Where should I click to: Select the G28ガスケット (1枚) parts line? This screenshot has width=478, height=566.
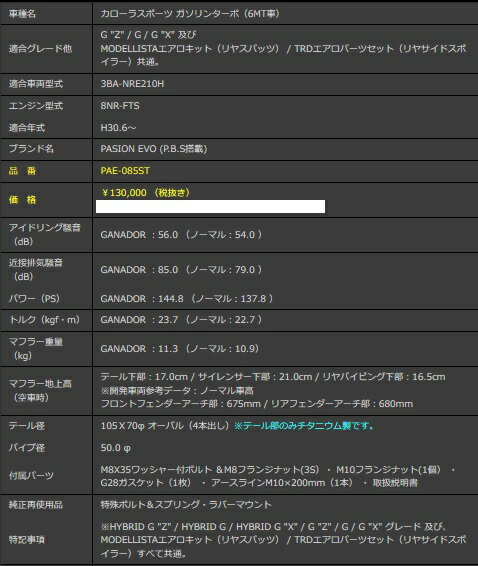click(x=259, y=483)
